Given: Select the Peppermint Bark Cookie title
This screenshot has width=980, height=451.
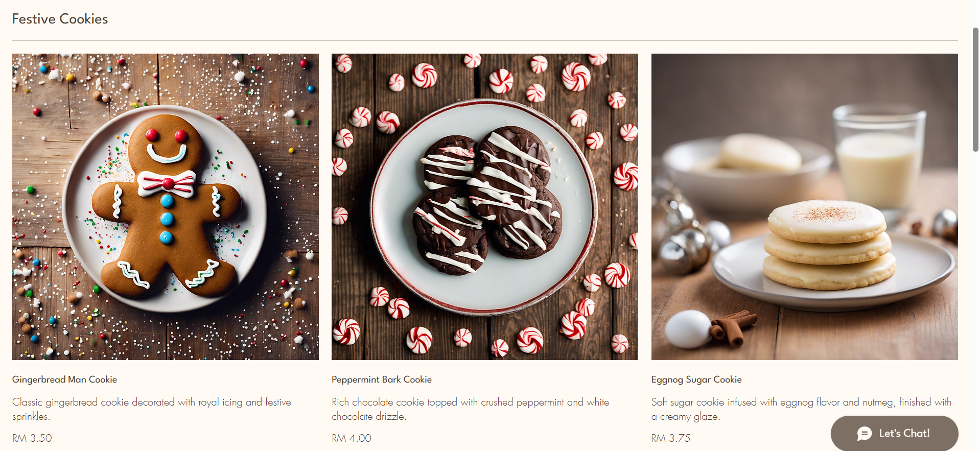Looking at the screenshot, I should (x=382, y=379).
